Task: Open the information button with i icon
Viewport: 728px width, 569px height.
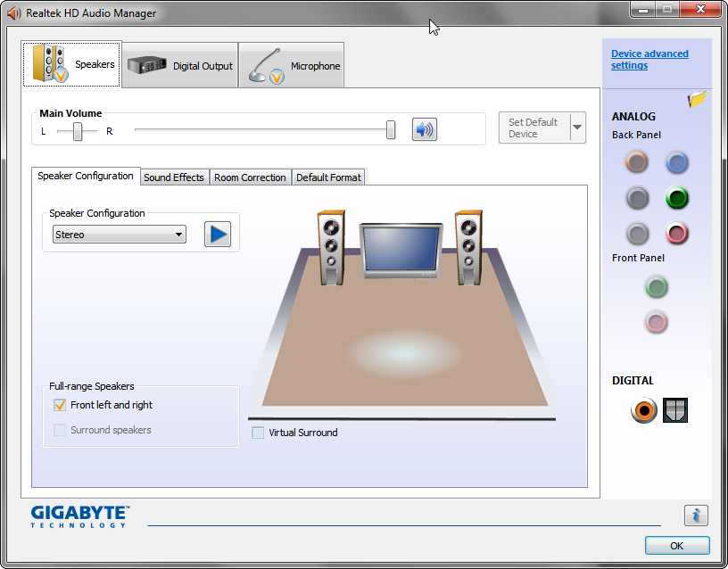Action: click(696, 515)
